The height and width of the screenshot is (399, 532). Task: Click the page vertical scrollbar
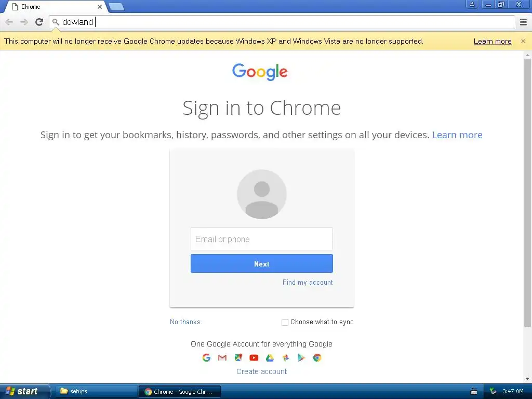(527, 193)
